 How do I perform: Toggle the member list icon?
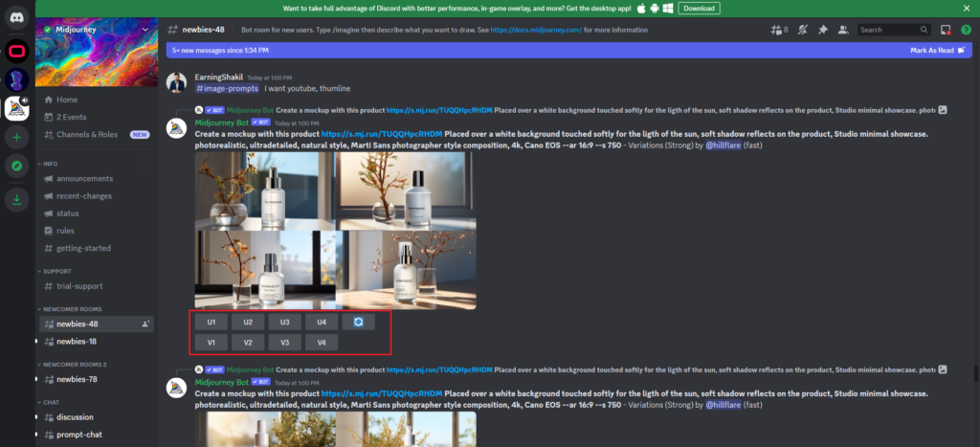coord(843,30)
